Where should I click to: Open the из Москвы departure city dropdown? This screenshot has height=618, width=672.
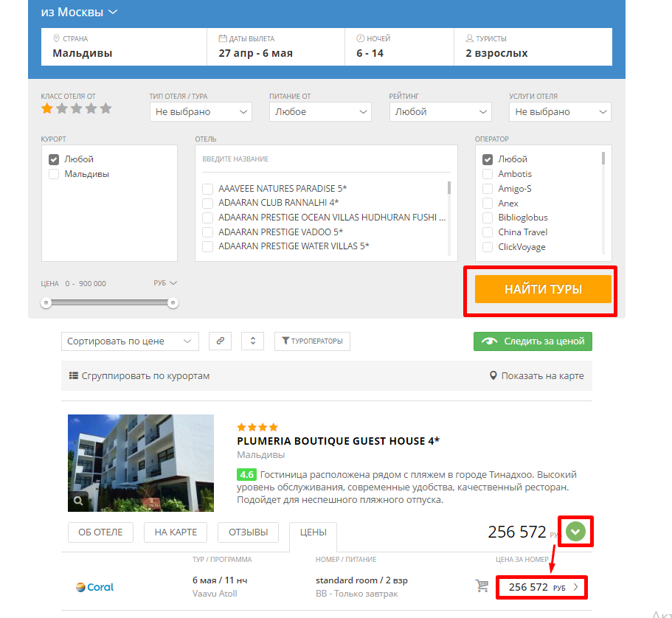pyautogui.click(x=79, y=12)
